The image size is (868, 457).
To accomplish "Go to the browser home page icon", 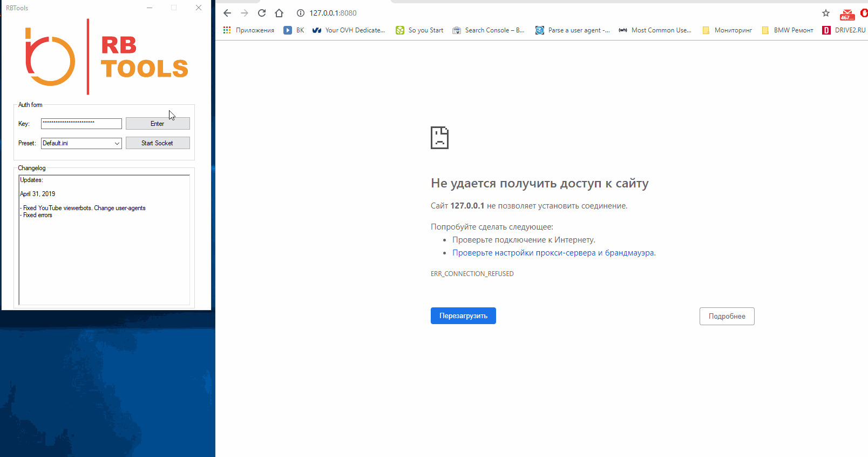I will pos(279,13).
